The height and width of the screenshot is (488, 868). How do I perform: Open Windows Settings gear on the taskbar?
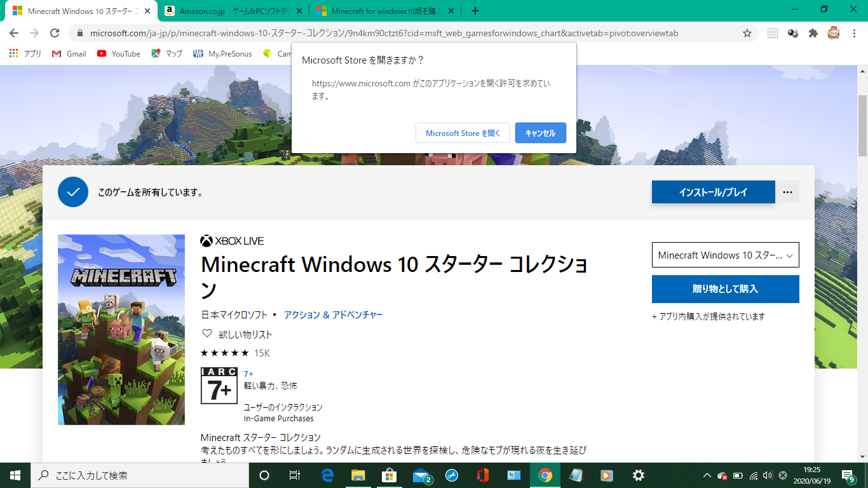(639, 475)
